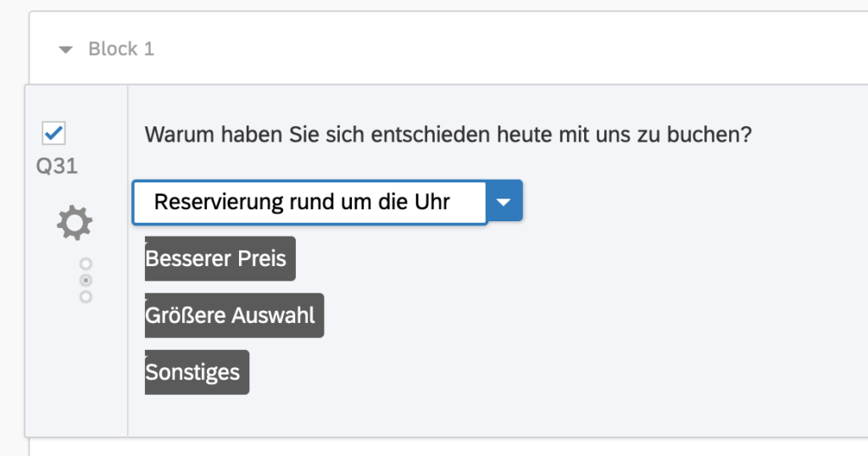Select the top circle below the gear
Image resolution: width=868 pixels, height=456 pixels.
tap(86, 264)
